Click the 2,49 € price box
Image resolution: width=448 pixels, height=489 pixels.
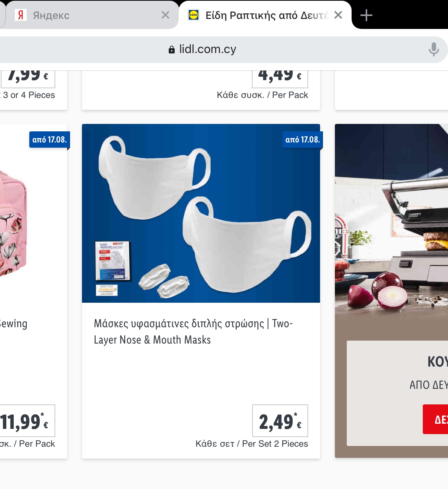(x=280, y=421)
